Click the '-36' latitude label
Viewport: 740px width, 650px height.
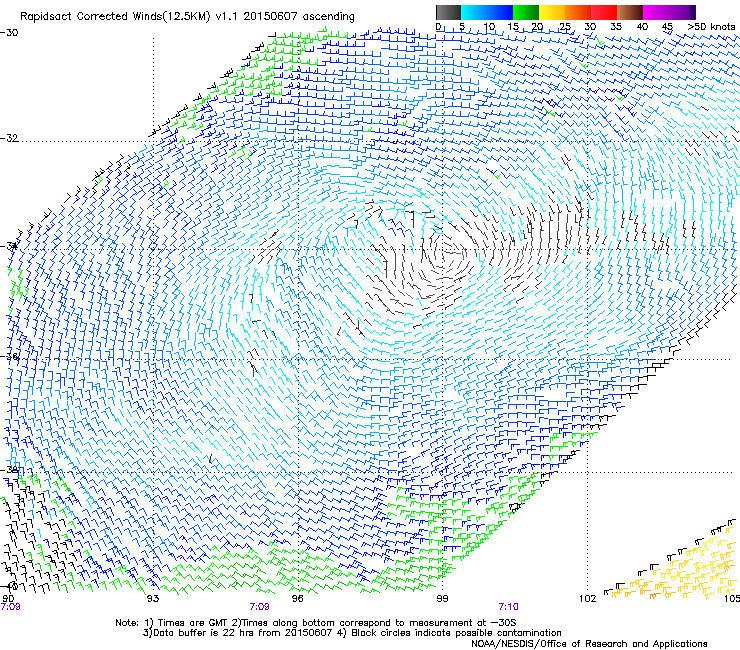(x=9, y=356)
